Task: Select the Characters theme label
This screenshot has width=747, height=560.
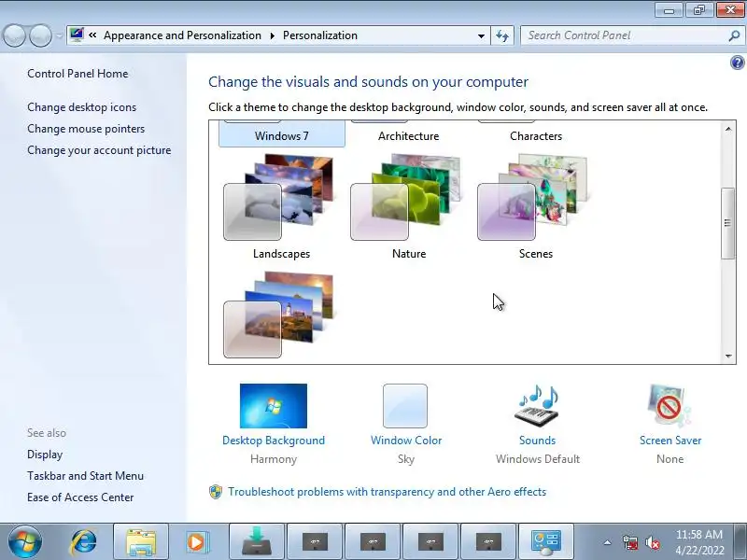Action: click(x=536, y=136)
